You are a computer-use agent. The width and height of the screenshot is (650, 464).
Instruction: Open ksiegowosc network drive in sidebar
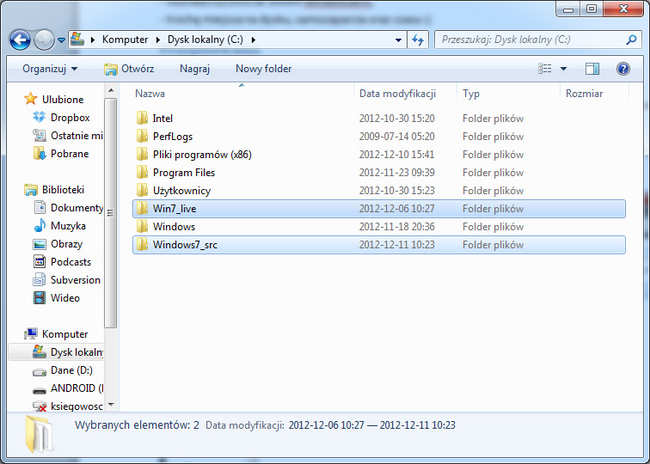(68, 406)
